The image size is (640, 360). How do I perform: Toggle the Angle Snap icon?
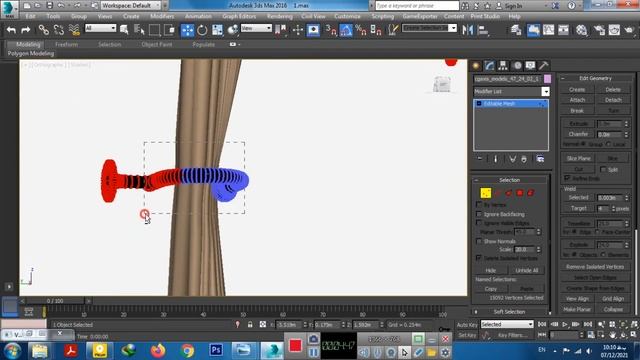346,30
